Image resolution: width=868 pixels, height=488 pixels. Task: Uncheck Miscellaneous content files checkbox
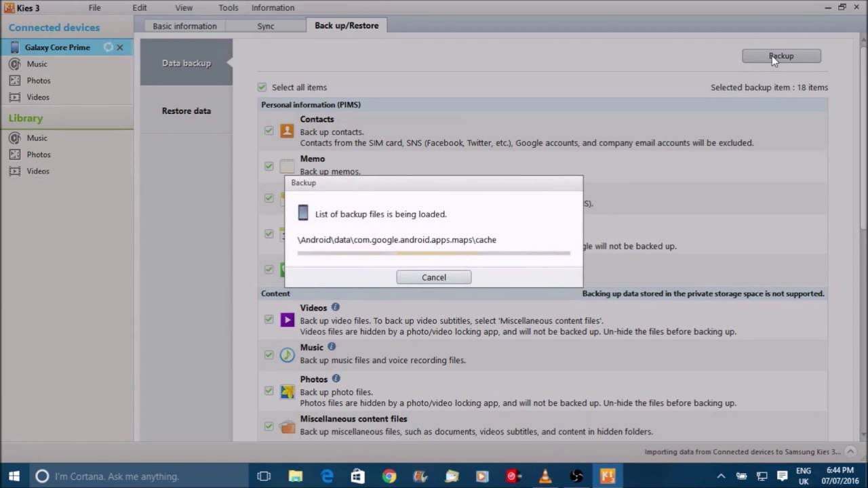(269, 426)
